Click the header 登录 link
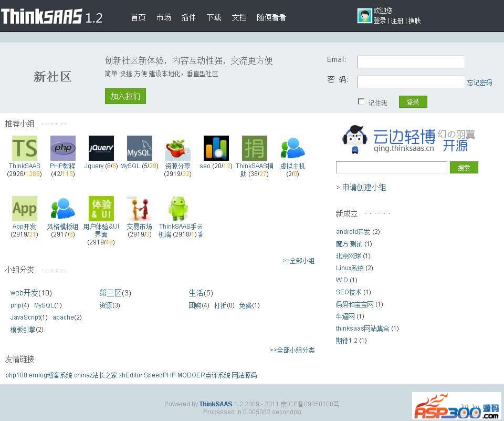Screen dimensions: 504x421 [x=380, y=20]
